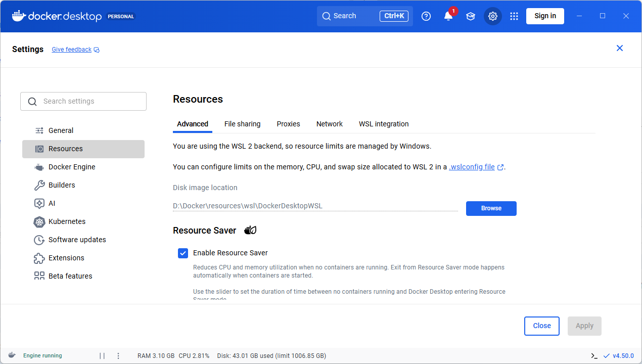Image resolution: width=642 pixels, height=364 pixels.
Task: Pause the engine from the status bar
Action: coord(102,356)
